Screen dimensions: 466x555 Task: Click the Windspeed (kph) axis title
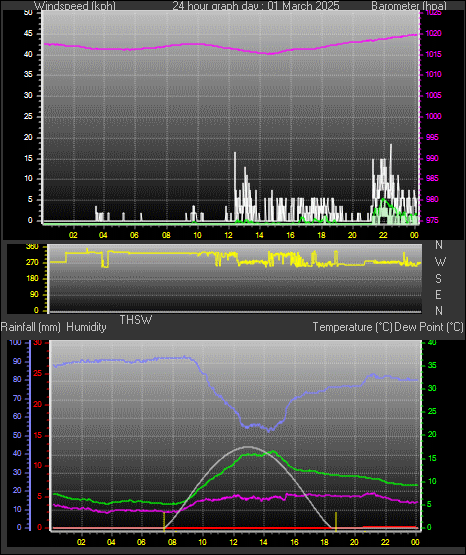75,6
